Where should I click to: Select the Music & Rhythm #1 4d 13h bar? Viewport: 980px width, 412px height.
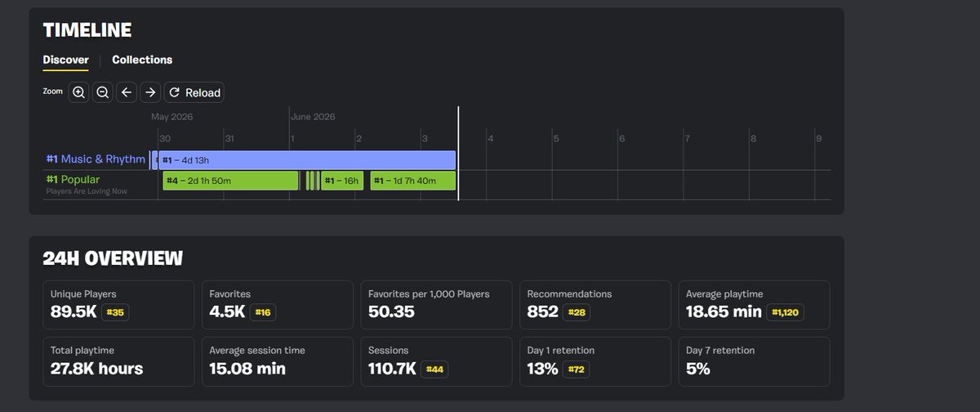click(306, 160)
